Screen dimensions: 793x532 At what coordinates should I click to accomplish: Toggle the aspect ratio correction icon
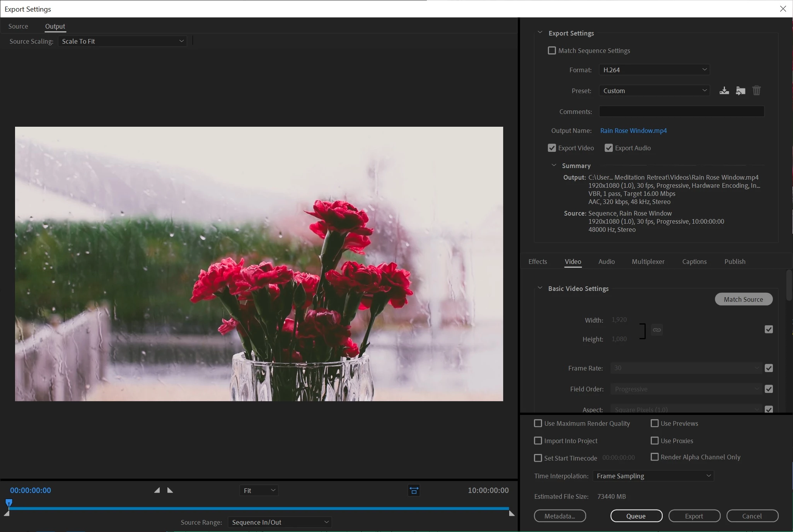coord(414,490)
